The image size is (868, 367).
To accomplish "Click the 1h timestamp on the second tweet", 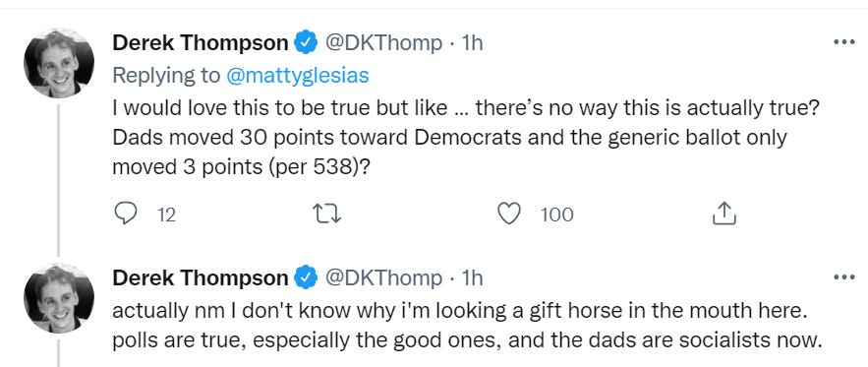I will pyautogui.click(x=472, y=278).
